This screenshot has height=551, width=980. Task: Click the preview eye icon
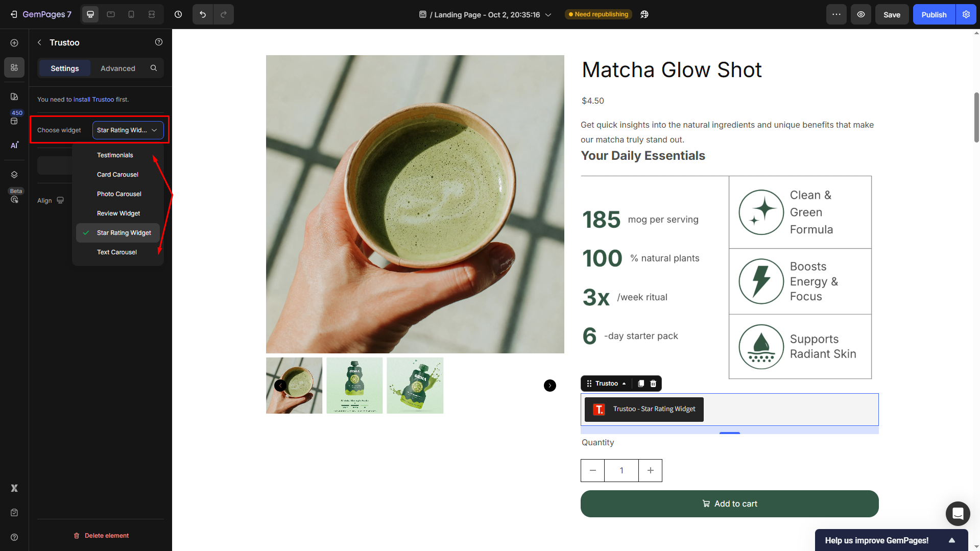click(861, 14)
